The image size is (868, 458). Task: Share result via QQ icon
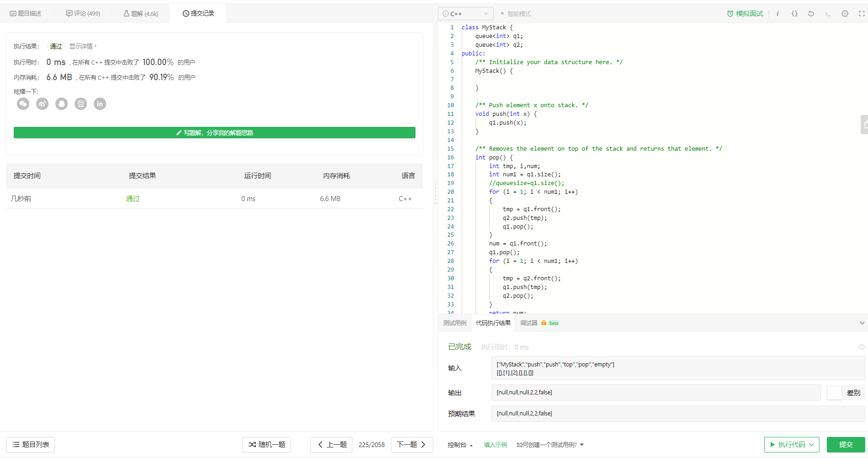61,104
